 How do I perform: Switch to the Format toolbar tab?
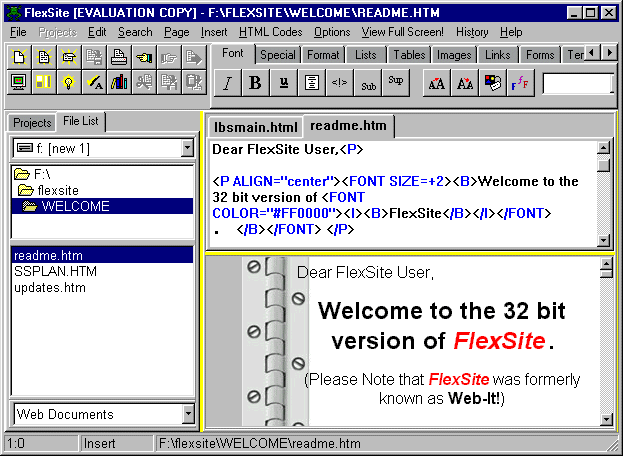pos(323,55)
